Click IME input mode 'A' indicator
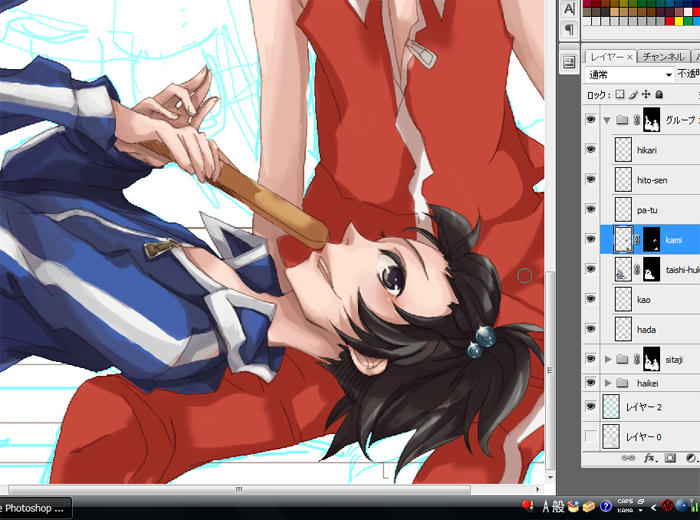The image size is (700, 520). click(x=546, y=506)
